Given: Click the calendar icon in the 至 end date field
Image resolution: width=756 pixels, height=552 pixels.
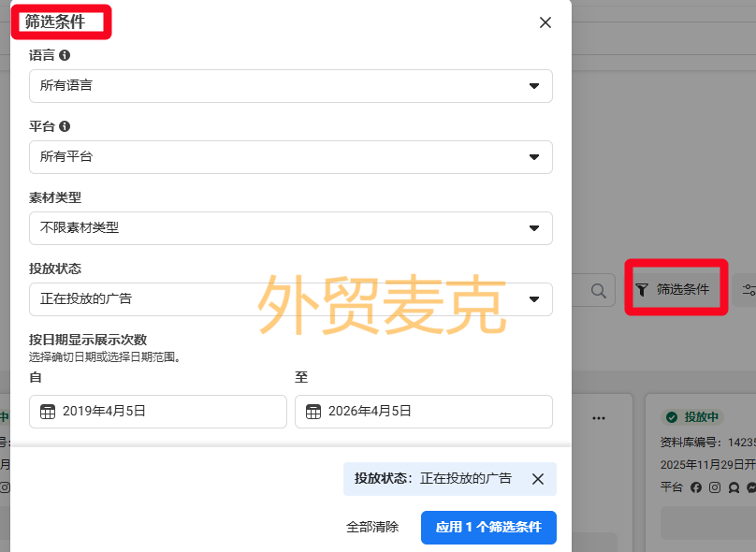Looking at the screenshot, I should point(313,412).
